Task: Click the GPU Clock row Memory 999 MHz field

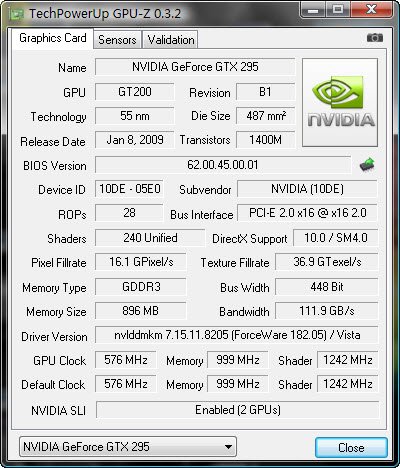Action: tap(238, 360)
